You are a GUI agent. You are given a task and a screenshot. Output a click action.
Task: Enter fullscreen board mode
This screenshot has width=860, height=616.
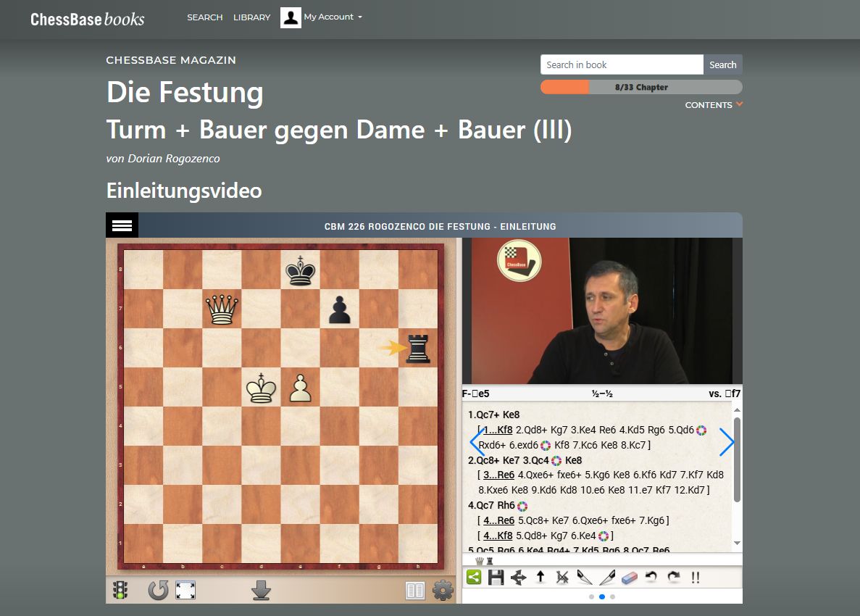click(185, 591)
